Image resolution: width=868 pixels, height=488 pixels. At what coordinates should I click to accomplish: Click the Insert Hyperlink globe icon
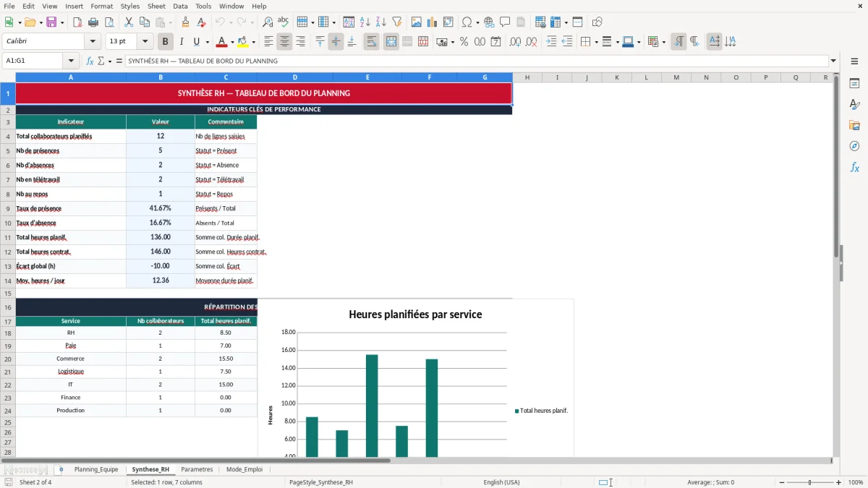point(489,22)
